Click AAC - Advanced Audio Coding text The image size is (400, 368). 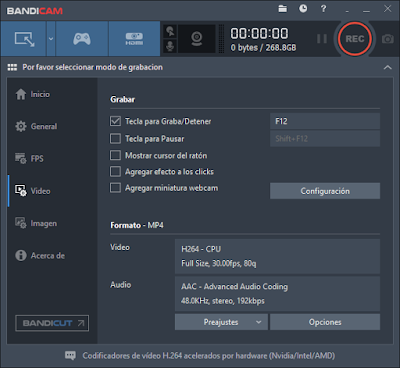coord(234,287)
